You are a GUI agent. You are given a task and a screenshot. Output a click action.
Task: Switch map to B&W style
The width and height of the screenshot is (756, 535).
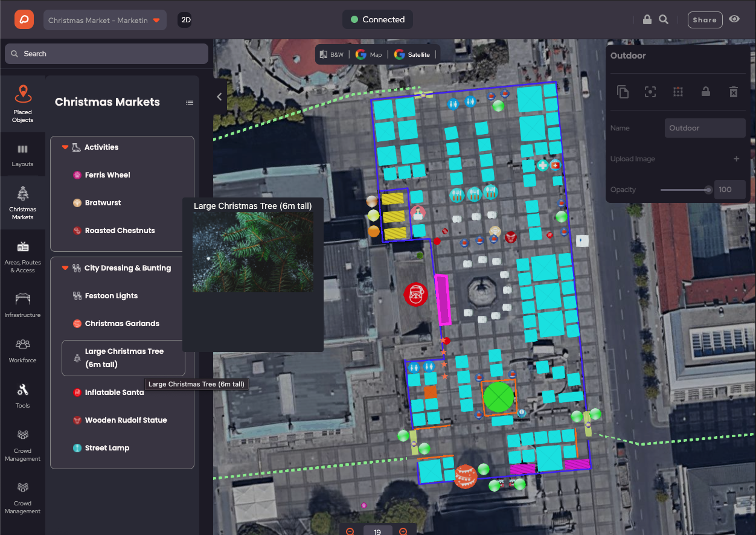coord(332,54)
